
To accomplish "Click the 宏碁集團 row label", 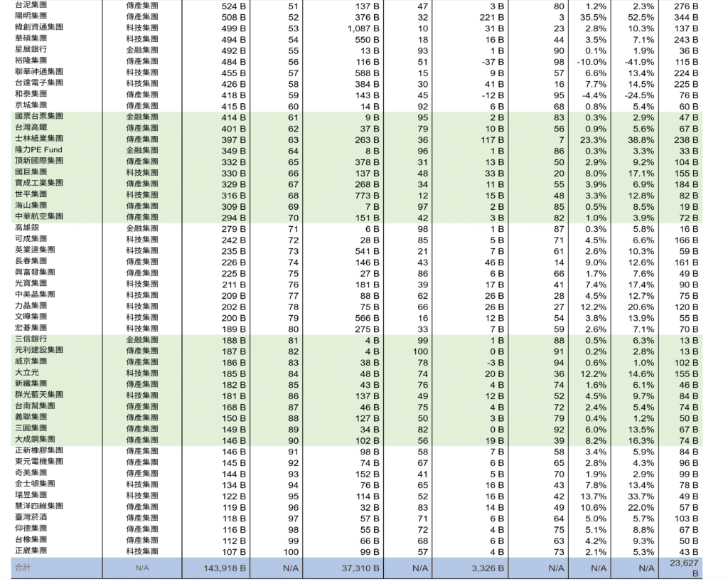I will (x=31, y=329).
